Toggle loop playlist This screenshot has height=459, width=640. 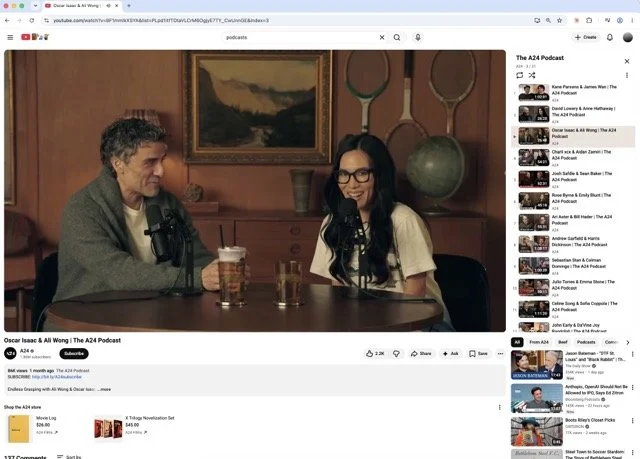519,75
